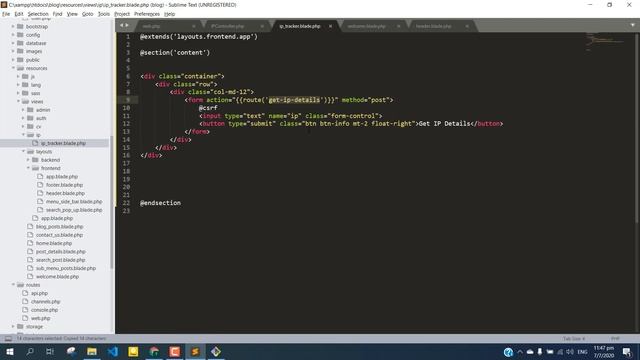This screenshot has width=640, height=360.
Task: Expand the database folder
Action: click(x=13, y=43)
